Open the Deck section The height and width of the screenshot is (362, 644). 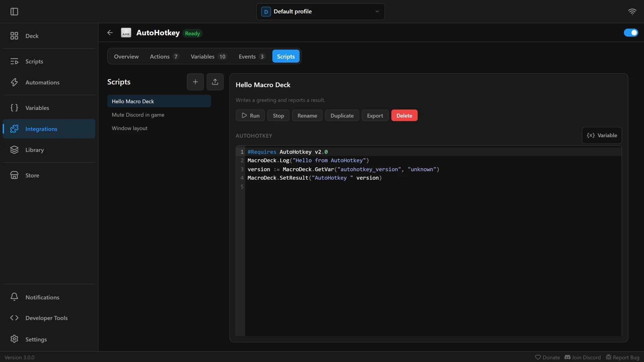[49, 36]
